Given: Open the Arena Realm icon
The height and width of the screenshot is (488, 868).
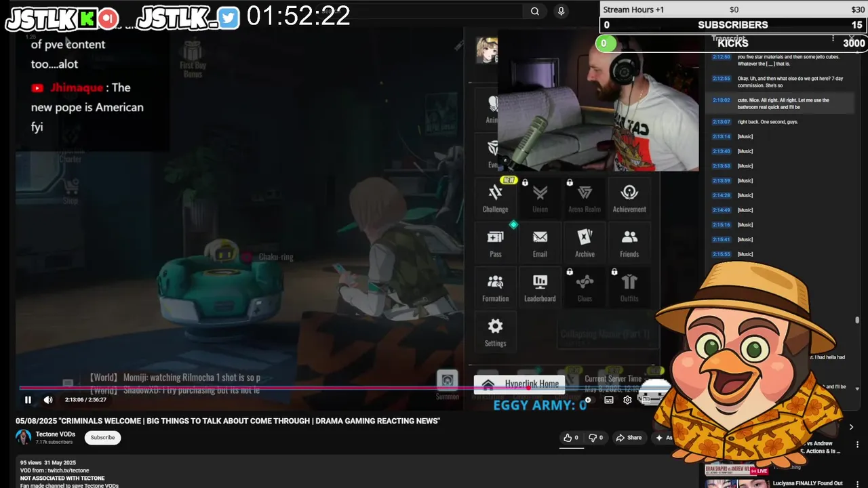Looking at the screenshot, I should [585, 198].
